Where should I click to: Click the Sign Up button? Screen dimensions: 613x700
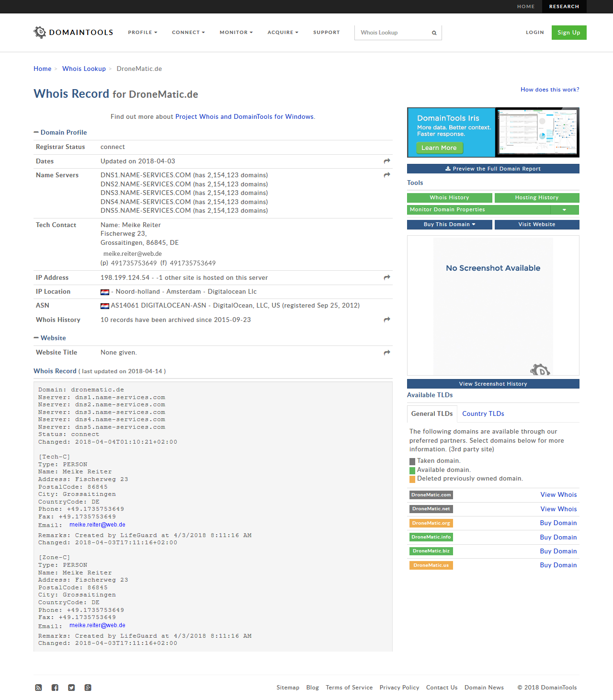tap(569, 33)
